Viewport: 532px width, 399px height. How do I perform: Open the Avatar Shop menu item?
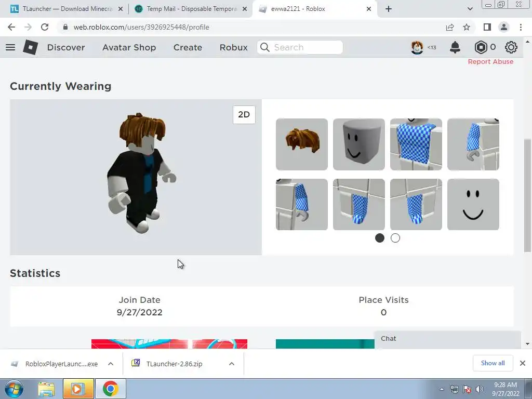[x=129, y=47]
